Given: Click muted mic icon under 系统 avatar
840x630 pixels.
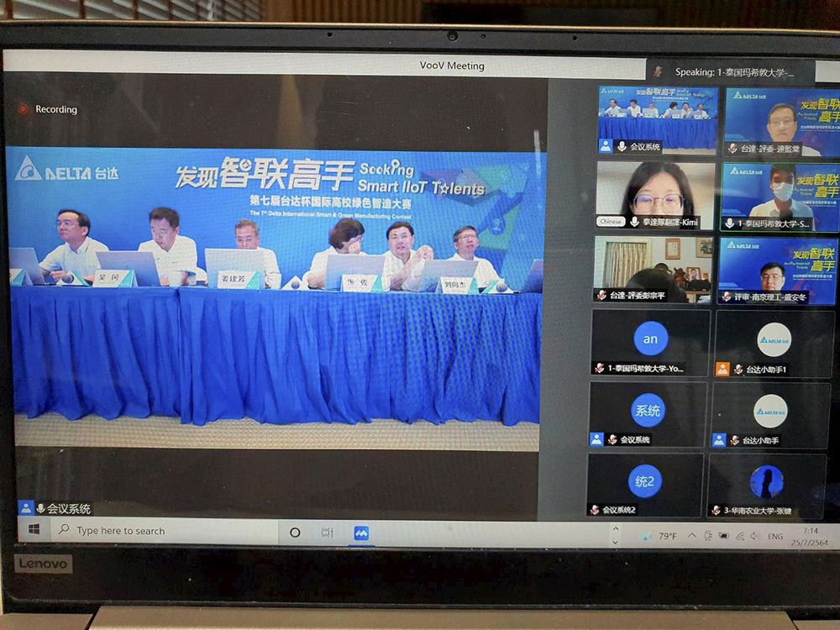Looking at the screenshot, I should pos(612,440).
